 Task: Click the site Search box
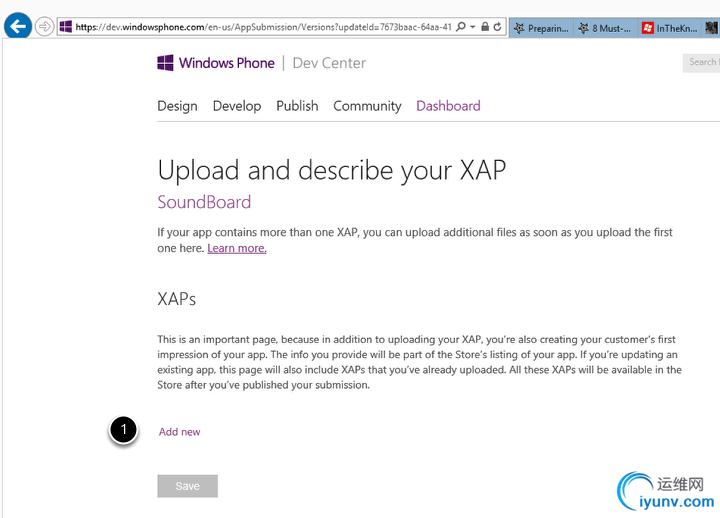coord(701,62)
